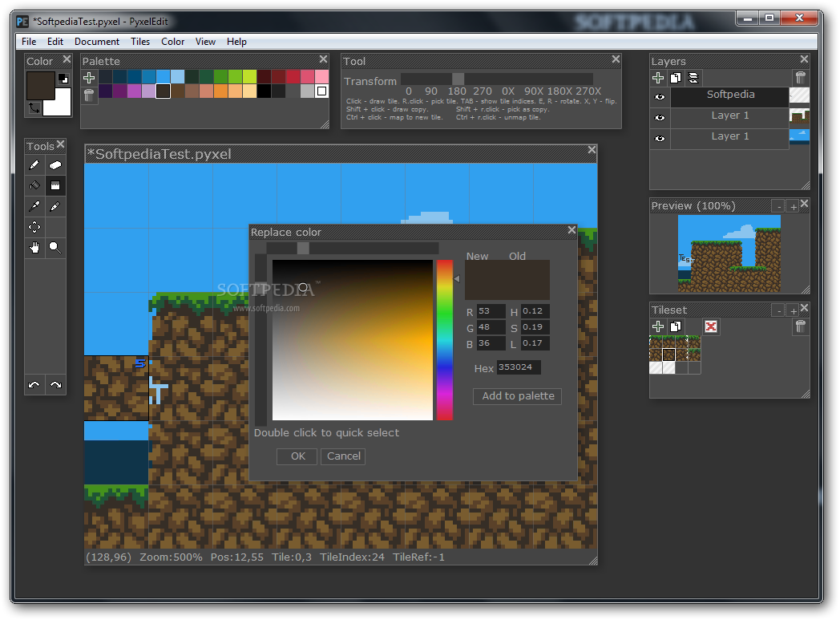Open the View menu
Screen dimensions: 840x620
(205, 41)
